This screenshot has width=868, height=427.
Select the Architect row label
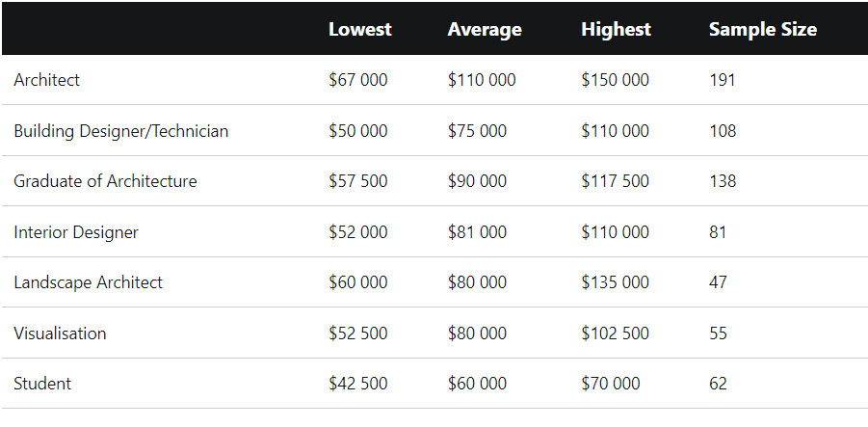coord(46,80)
